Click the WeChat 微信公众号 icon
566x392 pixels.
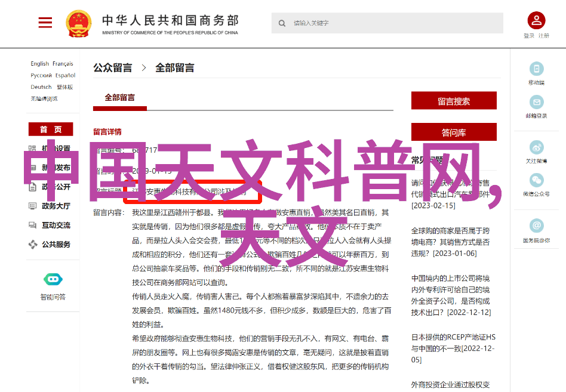pyautogui.click(x=536, y=180)
